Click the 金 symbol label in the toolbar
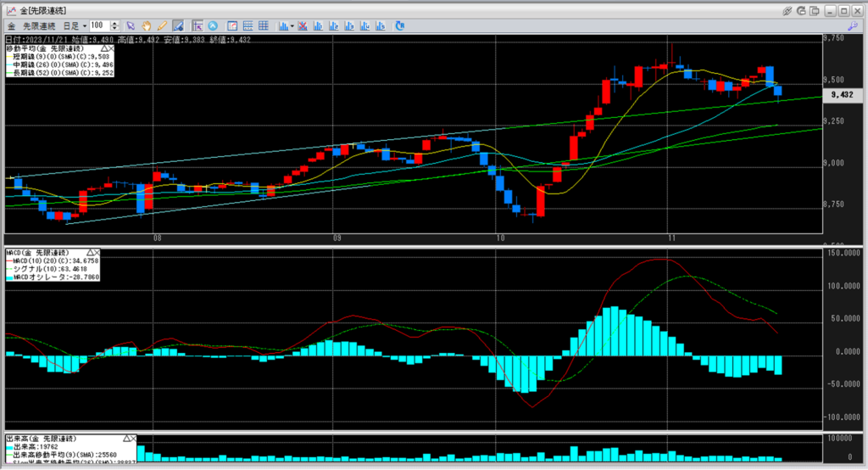 tap(11, 26)
